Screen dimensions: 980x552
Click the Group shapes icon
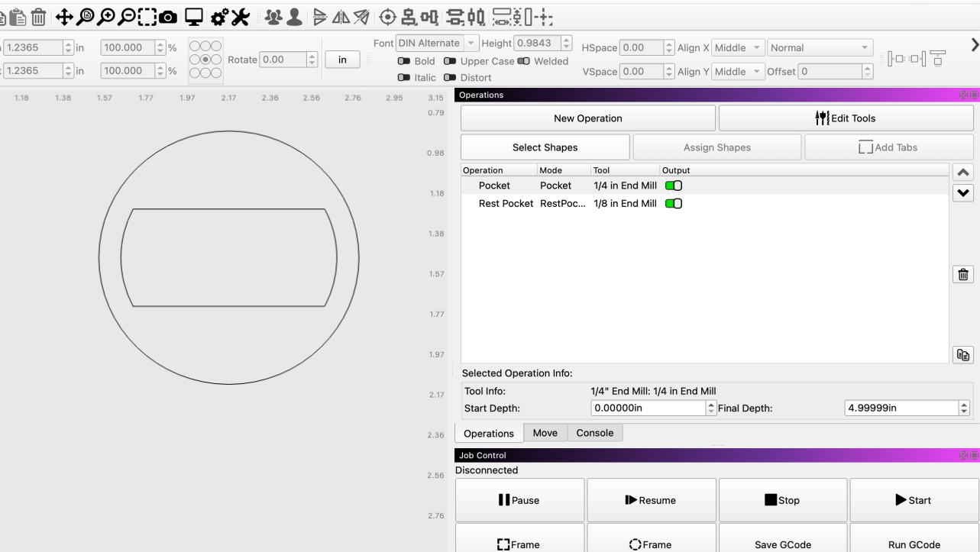click(273, 17)
